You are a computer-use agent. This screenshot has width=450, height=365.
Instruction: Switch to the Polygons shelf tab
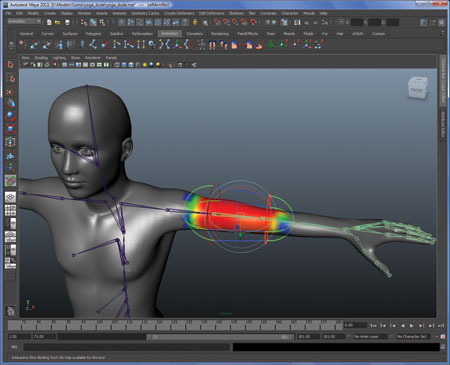94,34
